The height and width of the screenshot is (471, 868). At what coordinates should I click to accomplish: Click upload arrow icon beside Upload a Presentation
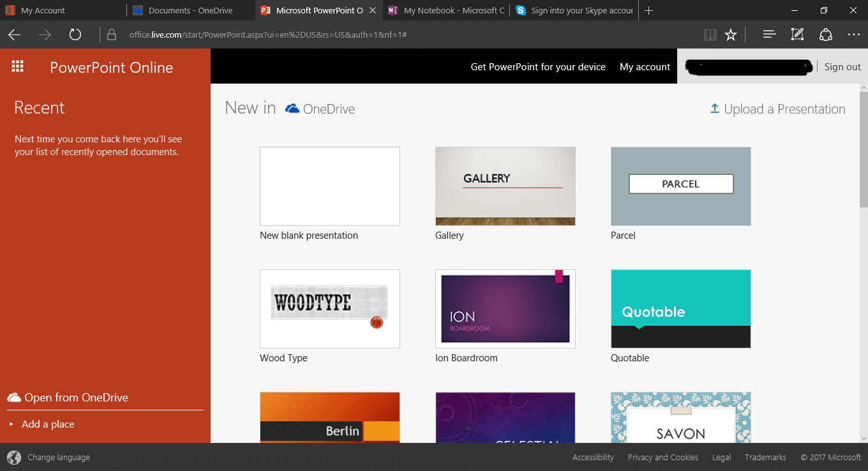715,108
